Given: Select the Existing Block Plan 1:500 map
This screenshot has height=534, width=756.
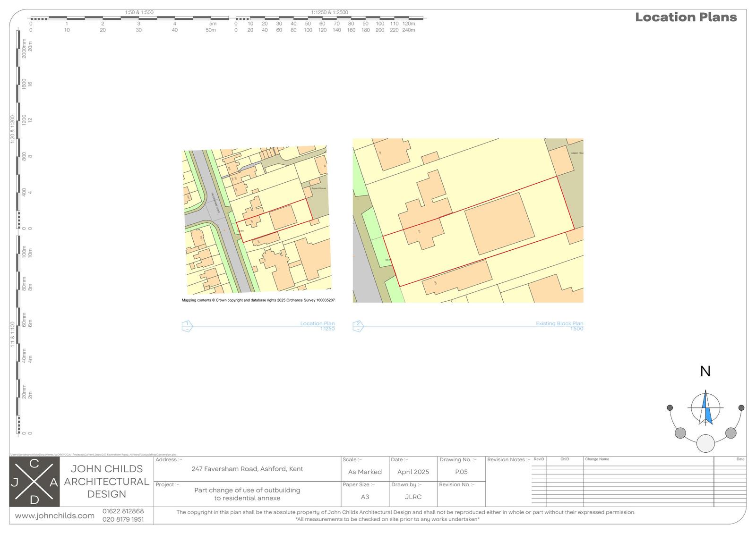Looking at the screenshot, I should coord(468,220).
